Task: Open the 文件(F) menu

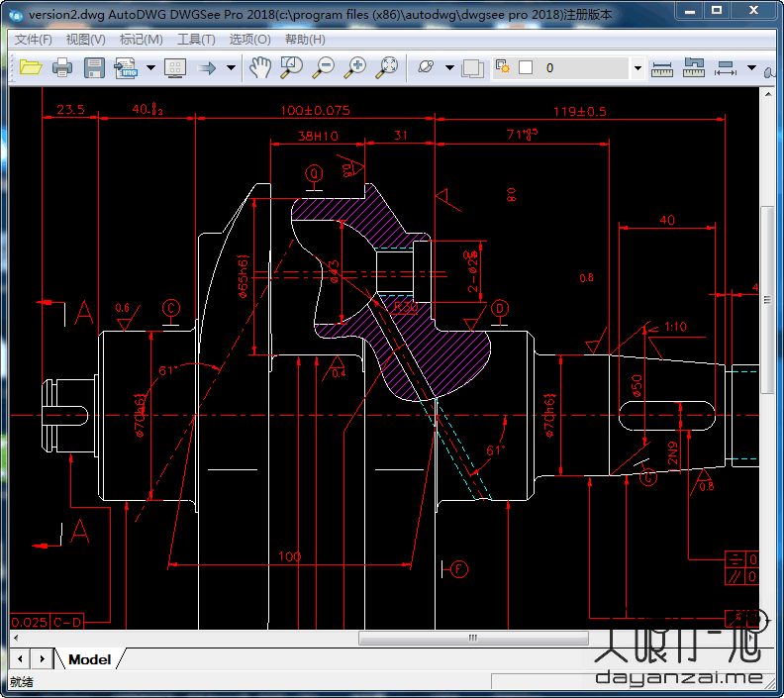Action: pos(33,39)
